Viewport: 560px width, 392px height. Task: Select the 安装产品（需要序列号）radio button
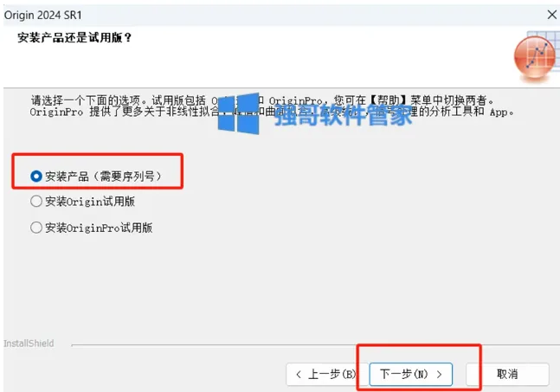36,176
